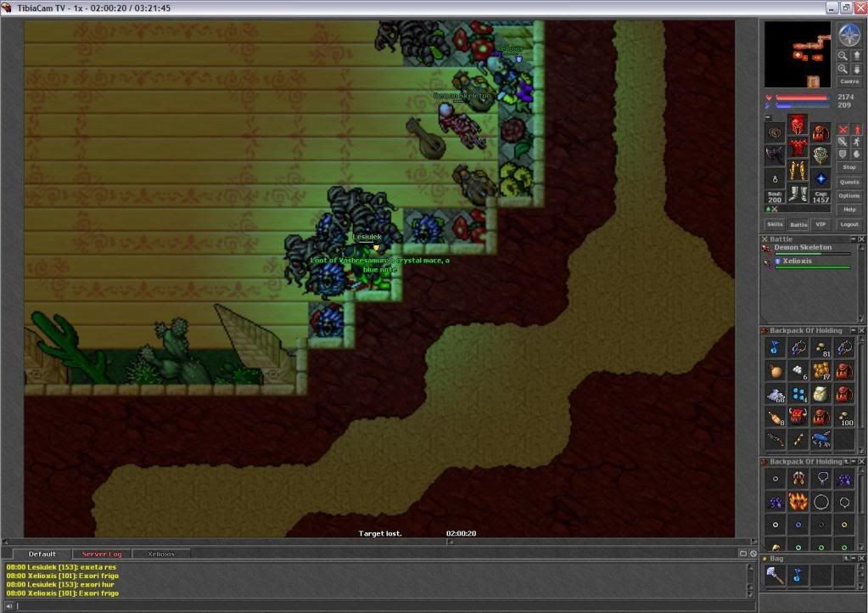Viewport: 868px width, 613px height.
Task: Minimize the second Backpack Of Holding panel
Action: click(x=853, y=461)
